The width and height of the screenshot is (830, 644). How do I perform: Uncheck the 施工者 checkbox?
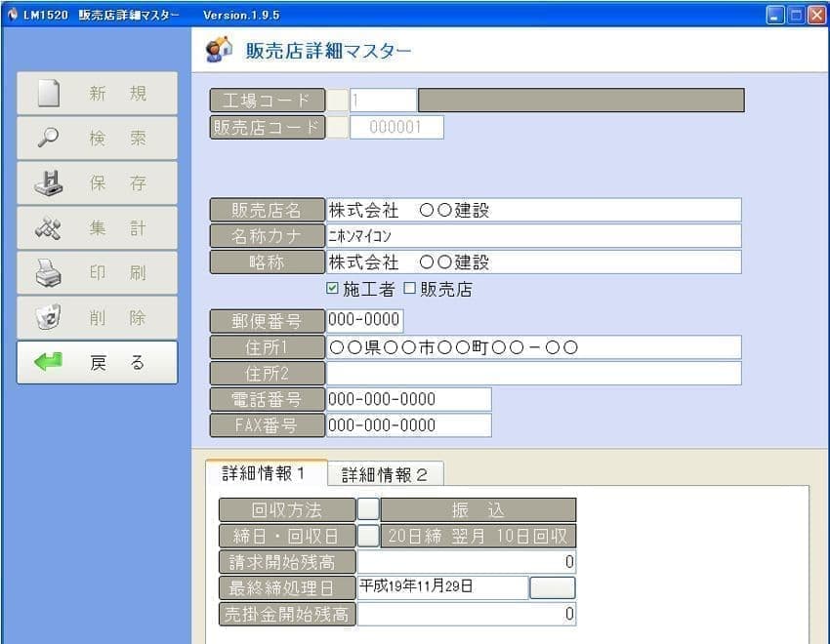333,289
